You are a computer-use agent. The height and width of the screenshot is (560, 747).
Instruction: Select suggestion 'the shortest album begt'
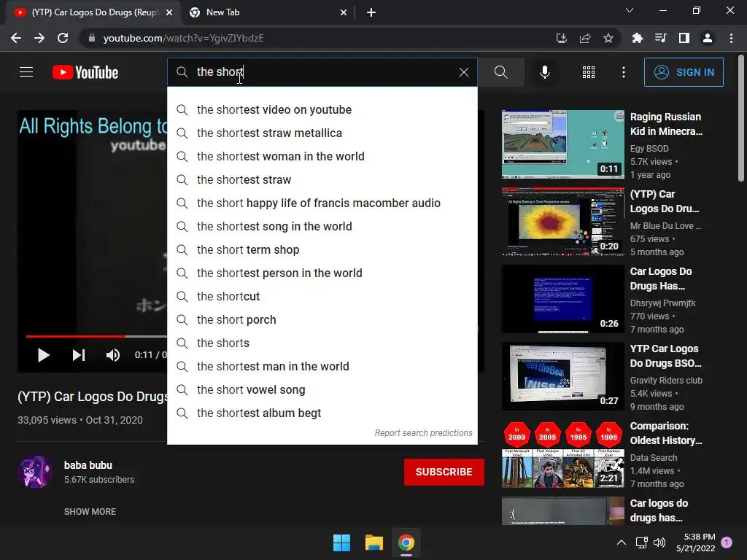point(322,413)
